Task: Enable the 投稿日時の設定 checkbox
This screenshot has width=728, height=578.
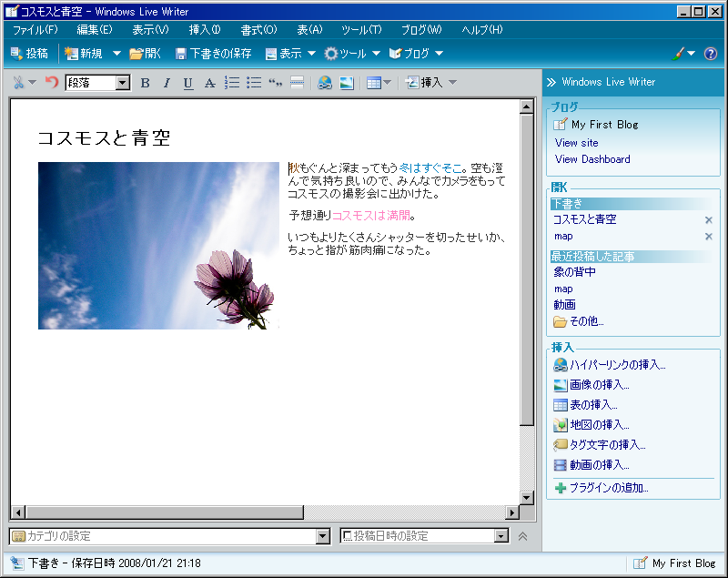Action: (x=347, y=536)
